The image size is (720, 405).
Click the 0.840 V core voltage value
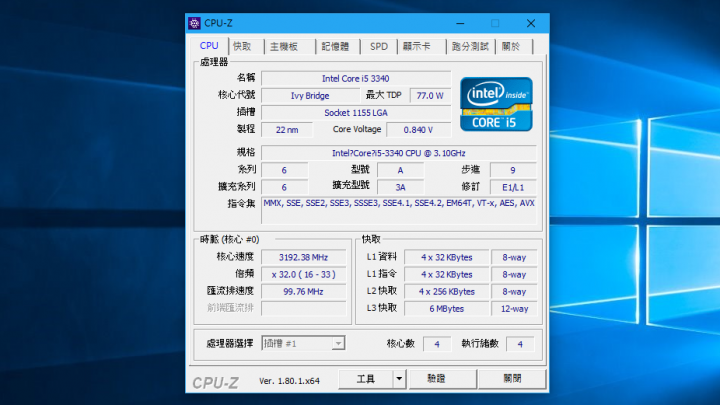[x=418, y=130]
